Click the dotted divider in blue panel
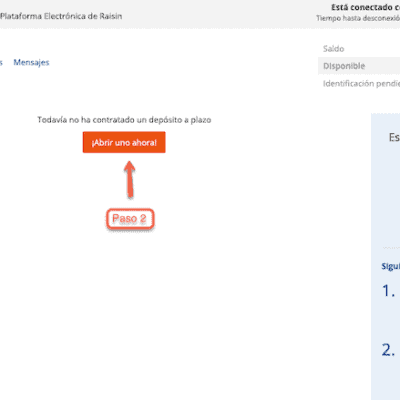 [391, 247]
